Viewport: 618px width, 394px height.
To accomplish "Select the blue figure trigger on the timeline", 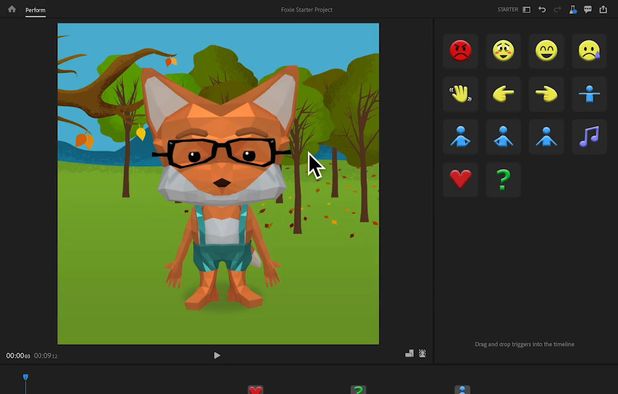I will pyautogui.click(x=462, y=390).
